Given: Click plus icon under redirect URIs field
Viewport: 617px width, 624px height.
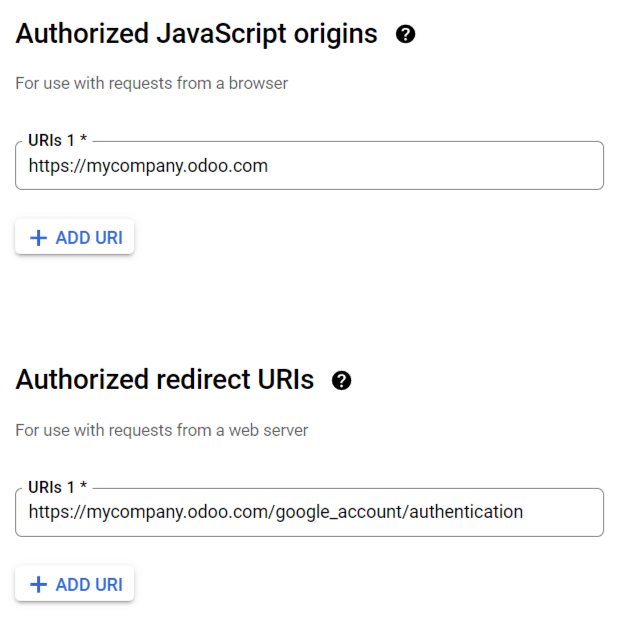Looking at the screenshot, I should [39, 584].
